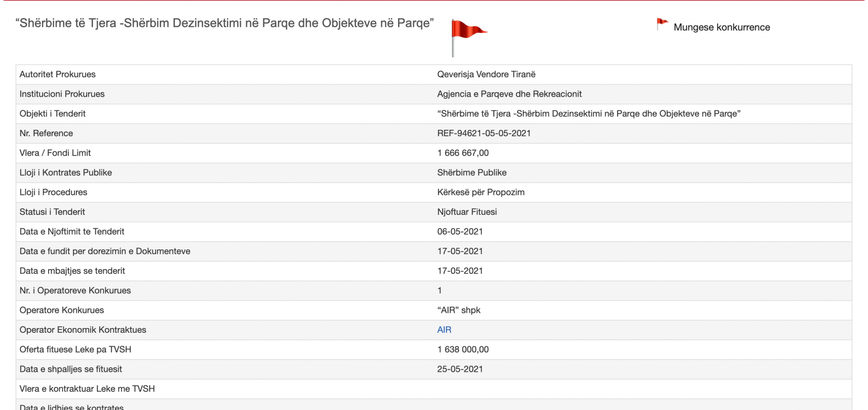The image size is (868, 410).
Task: Select value Qeverisja Vendore Tiranë
Action: pos(486,74)
